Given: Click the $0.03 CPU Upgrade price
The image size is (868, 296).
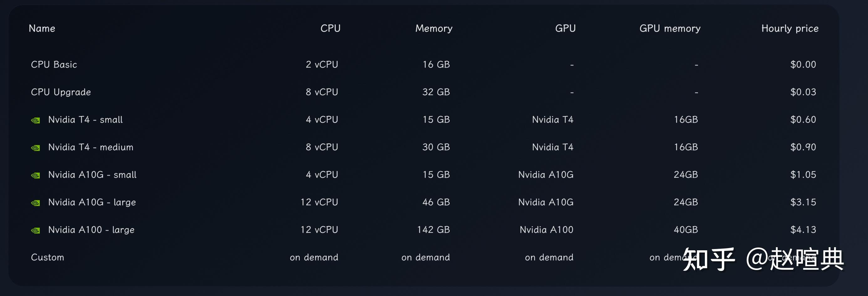Looking at the screenshot, I should [803, 92].
